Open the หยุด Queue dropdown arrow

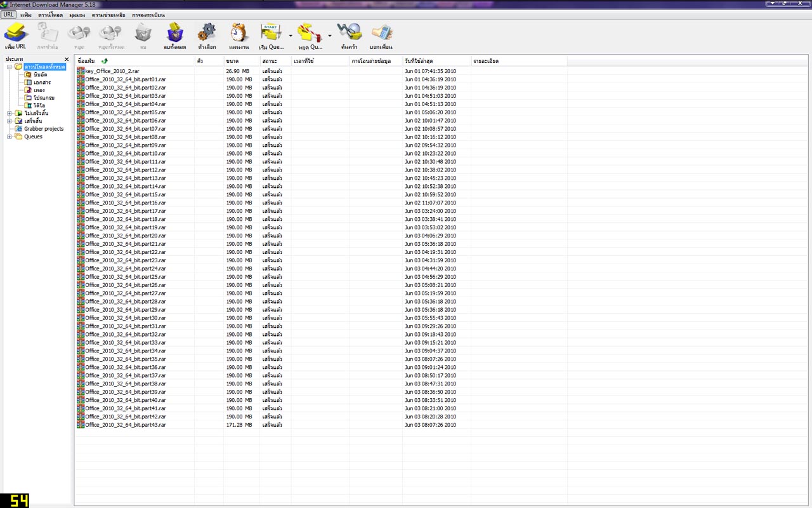[x=330, y=36]
